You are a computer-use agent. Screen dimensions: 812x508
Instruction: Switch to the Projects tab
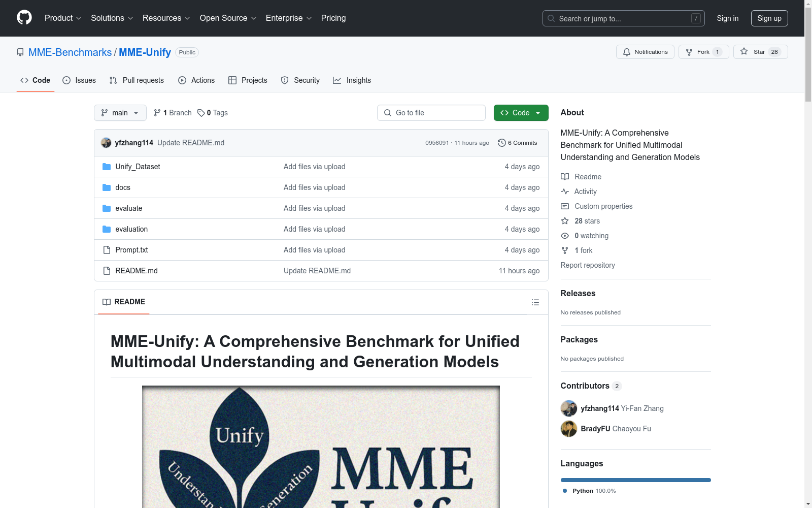(x=248, y=80)
